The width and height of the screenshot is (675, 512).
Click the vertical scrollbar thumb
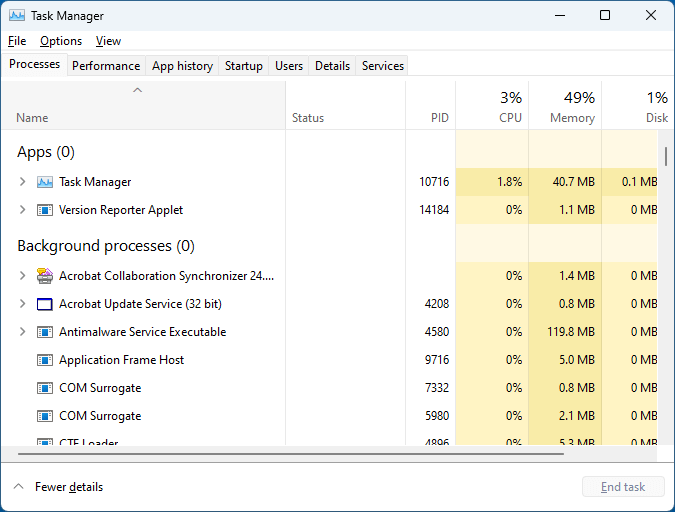tap(666, 156)
